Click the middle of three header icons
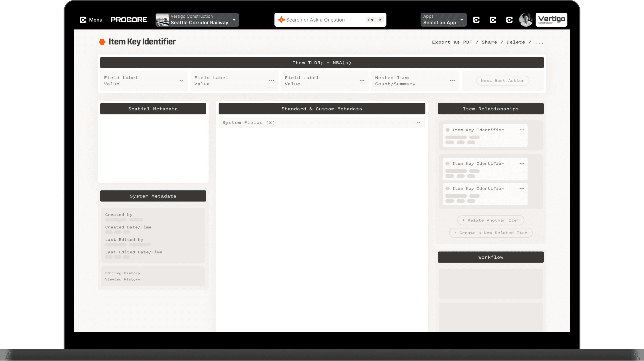 coord(493,20)
